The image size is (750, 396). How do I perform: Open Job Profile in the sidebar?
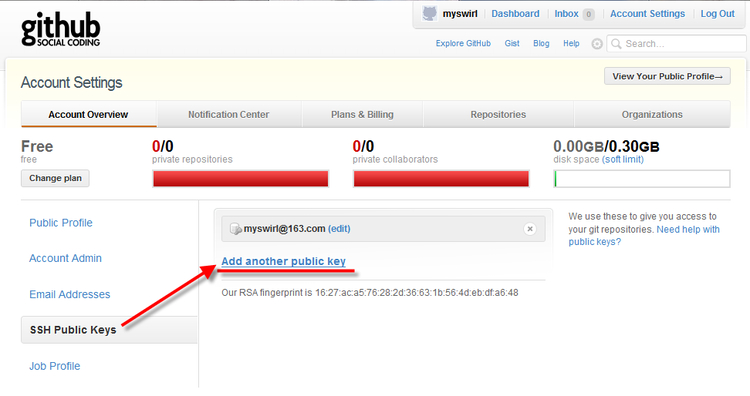tap(55, 366)
